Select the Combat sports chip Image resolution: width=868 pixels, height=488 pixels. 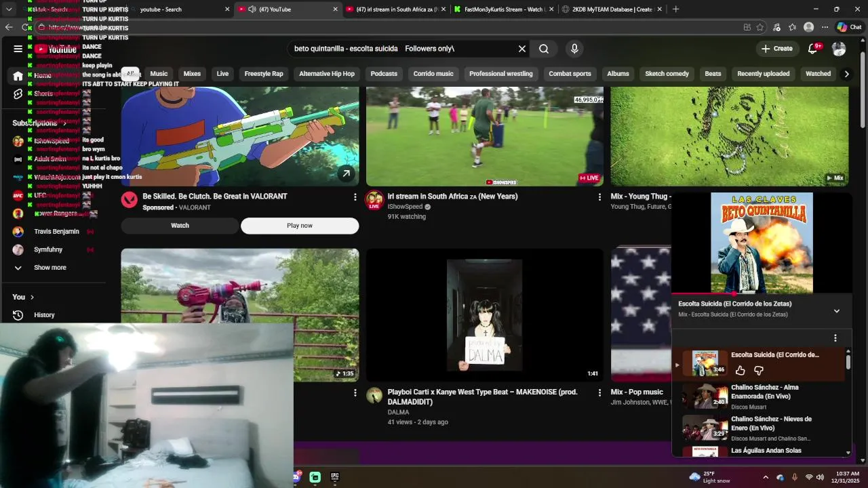click(x=570, y=74)
